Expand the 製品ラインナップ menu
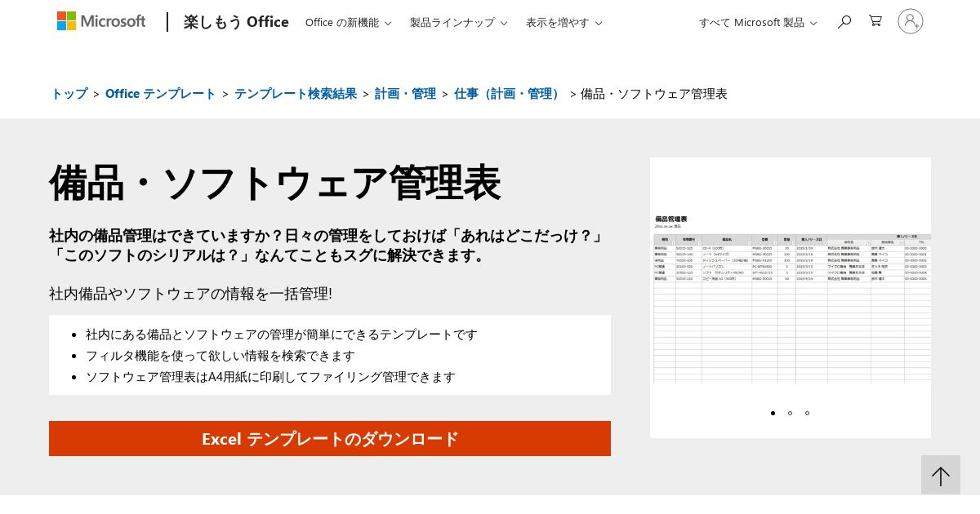980x514 pixels. 458,22
